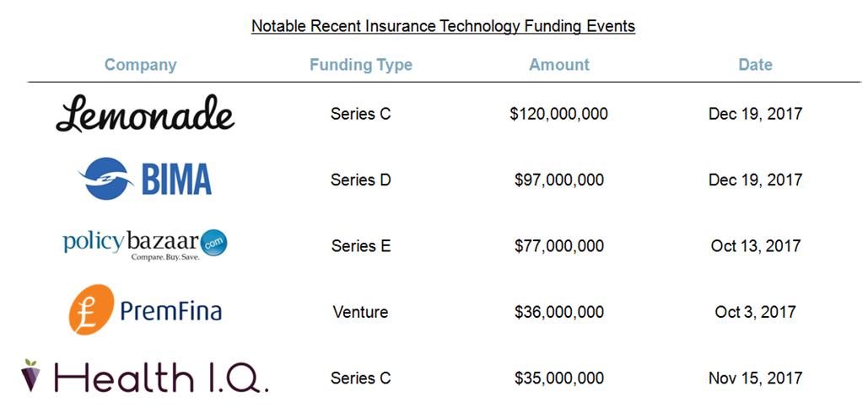This screenshot has height=408, width=868.
Task: Click the Nov 15, 2017 date cell
Action: click(x=756, y=378)
